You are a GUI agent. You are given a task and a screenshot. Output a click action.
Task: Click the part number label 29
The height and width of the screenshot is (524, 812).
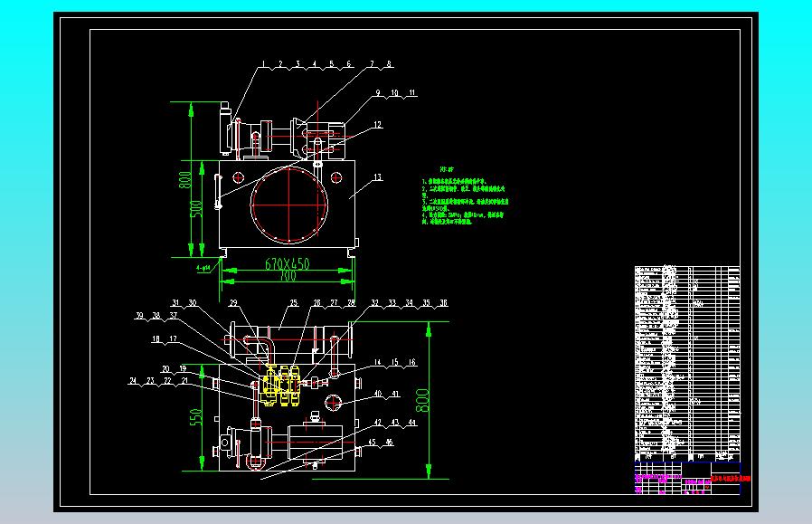233,302
